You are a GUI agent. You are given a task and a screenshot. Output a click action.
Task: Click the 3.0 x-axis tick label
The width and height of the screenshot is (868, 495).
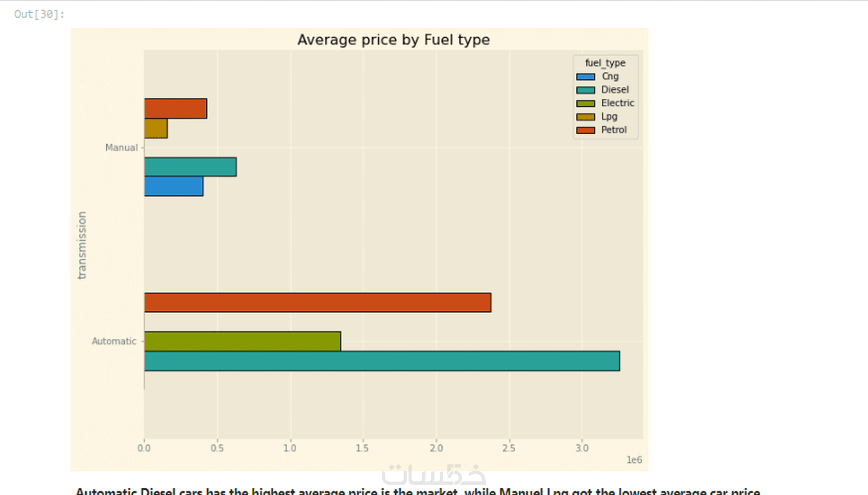[x=582, y=448]
